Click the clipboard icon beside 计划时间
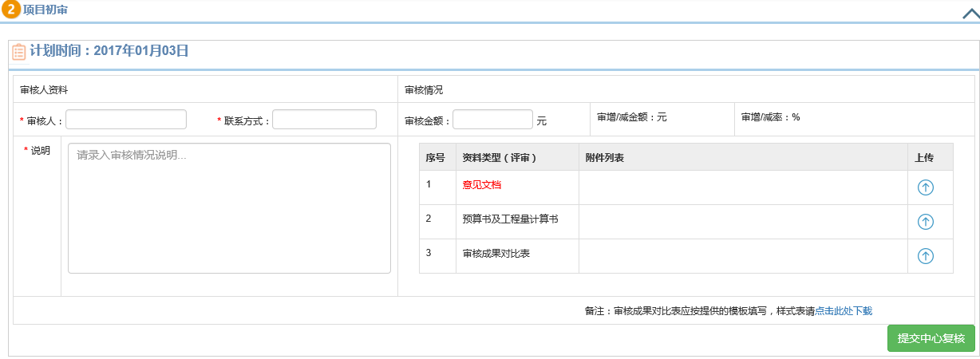 pos(18,52)
